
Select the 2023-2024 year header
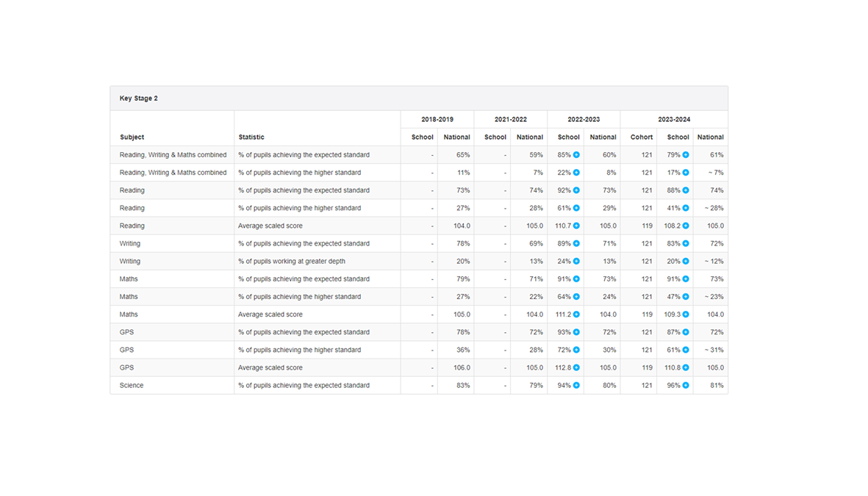[x=674, y=119]
